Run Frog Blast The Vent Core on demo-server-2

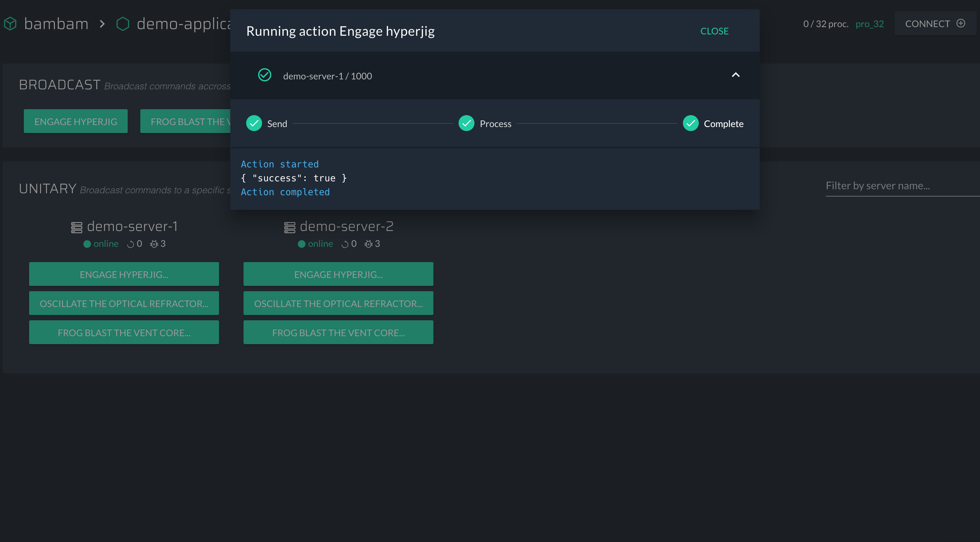point(338,333)
